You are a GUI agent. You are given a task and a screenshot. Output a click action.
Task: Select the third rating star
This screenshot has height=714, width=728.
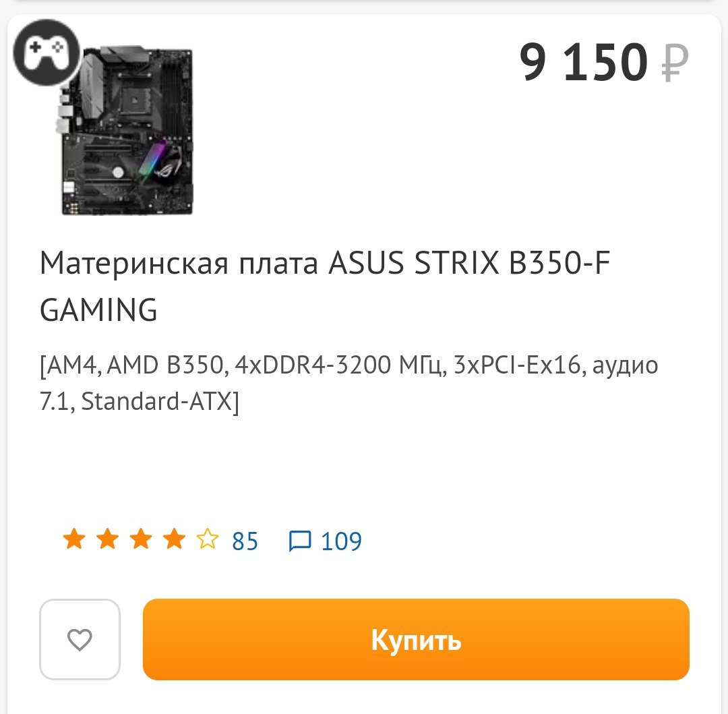pos(141,539)
